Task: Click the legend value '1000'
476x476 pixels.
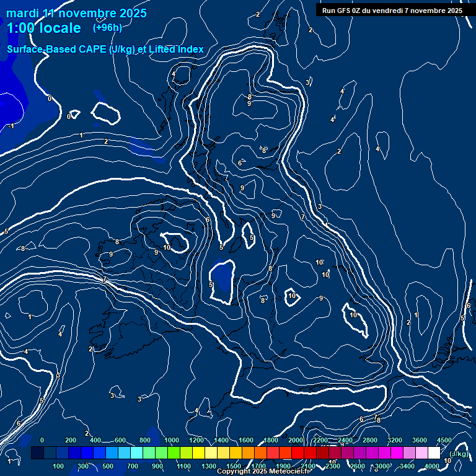Action: pos(172,440)
